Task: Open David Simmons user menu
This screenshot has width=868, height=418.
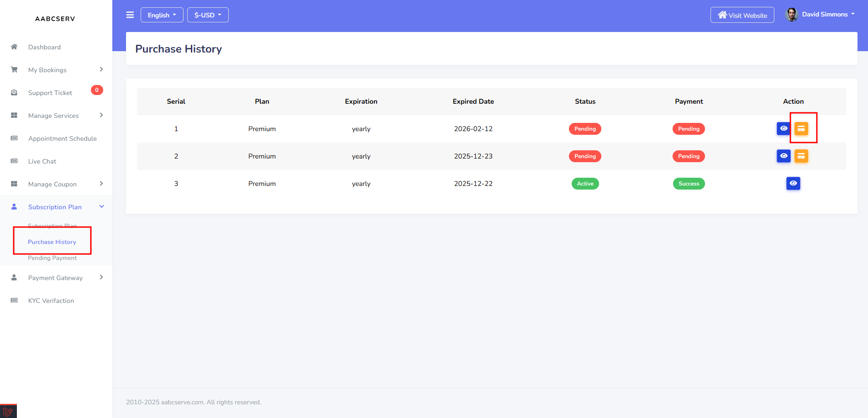Action: pos(828,15)
